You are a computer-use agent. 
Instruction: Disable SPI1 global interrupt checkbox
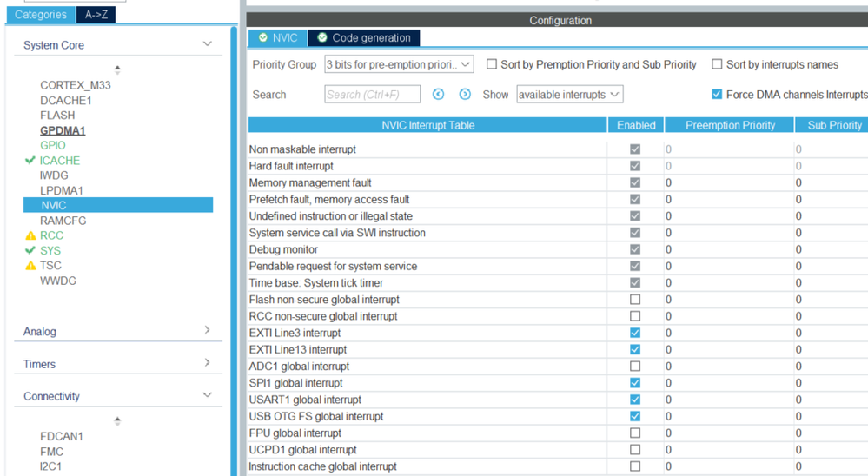tap(635, 382)
